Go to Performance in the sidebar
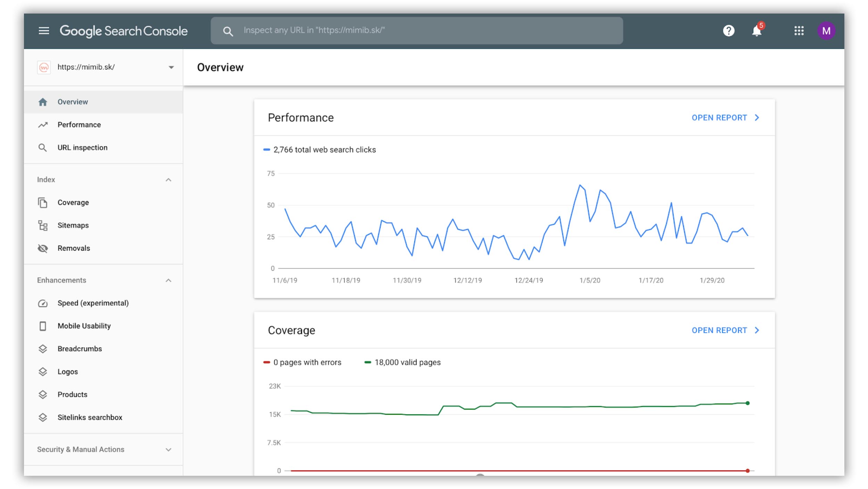The image size is (868, 489). tap(103, 125)
